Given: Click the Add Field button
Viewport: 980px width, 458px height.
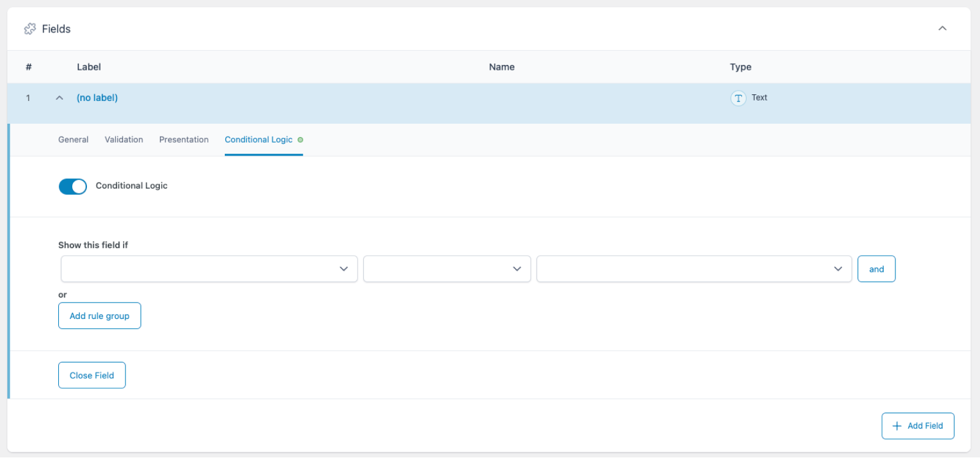Looking at the screenshot, I should 918,426.
